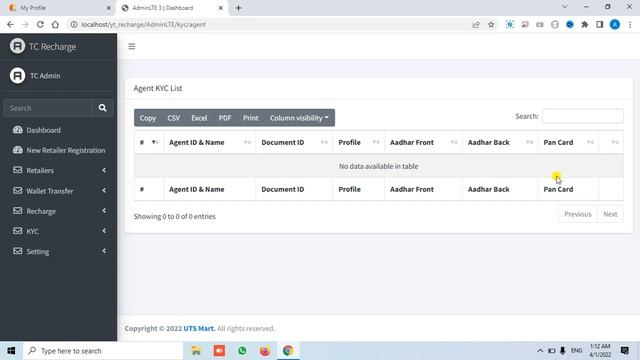
Task: Open Chrome profile avatar
Action: coord(615,24)
